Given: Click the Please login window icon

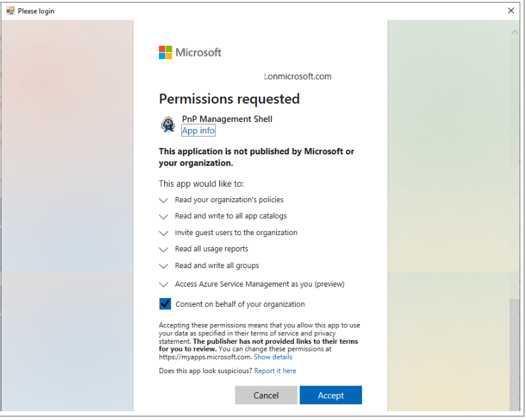Looking at the screenshot, I should pos(10,10).
